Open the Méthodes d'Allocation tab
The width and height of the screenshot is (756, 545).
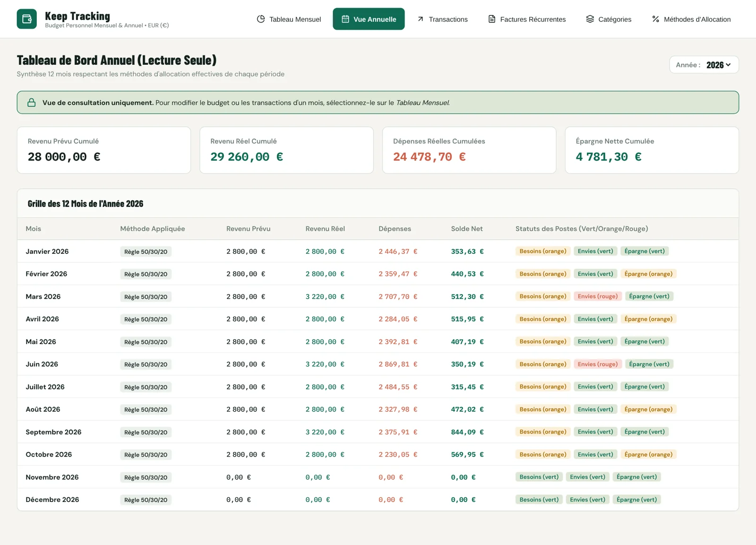click(x=691, y=19)
